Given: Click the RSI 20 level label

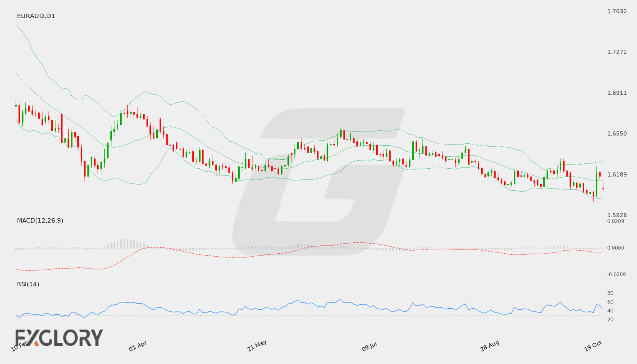Looking at the screenshot, I should click(610, 319).
